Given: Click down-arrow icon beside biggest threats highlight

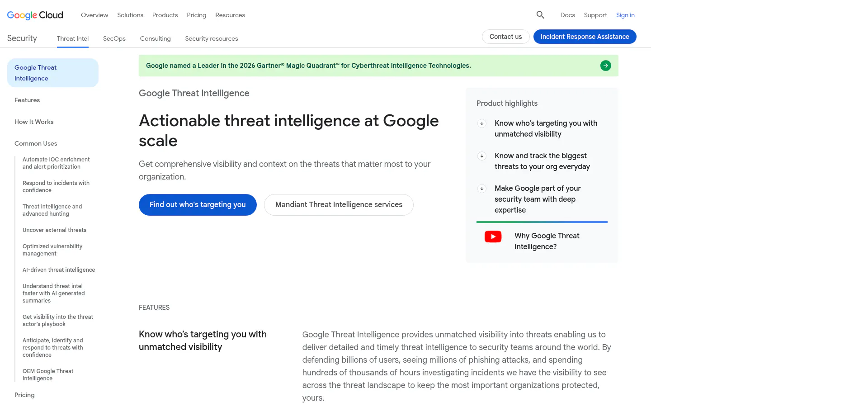Looking at the screenshot, I should tap(482, 156).
